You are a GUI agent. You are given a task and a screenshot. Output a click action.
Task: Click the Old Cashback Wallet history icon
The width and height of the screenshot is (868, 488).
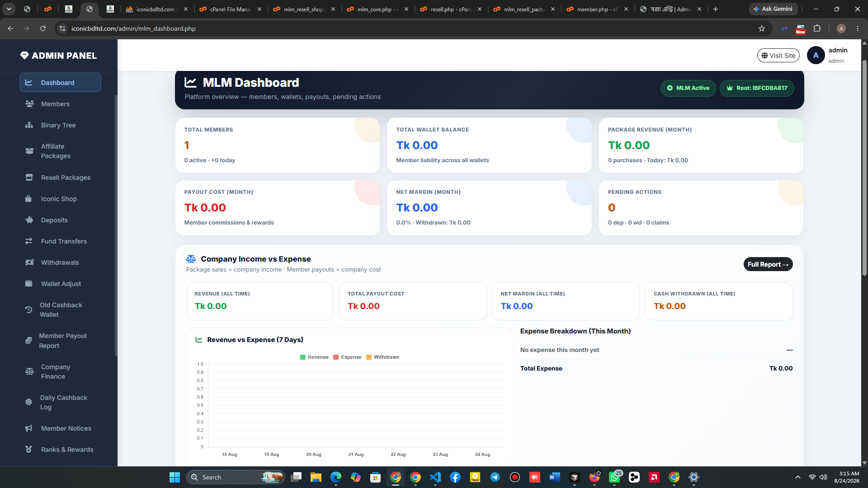28,310
